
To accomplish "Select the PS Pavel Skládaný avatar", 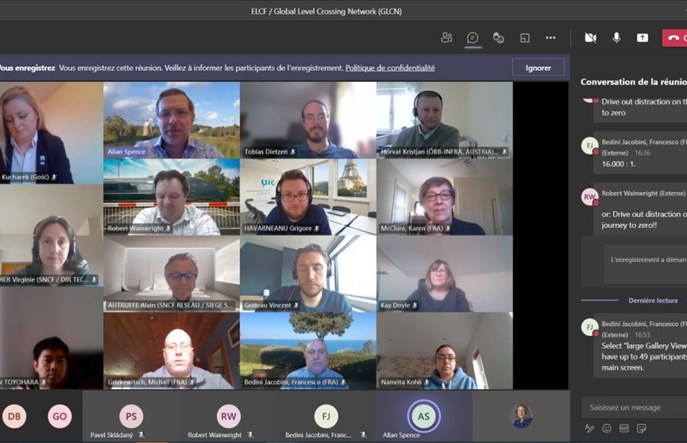I will coord(131,416).
